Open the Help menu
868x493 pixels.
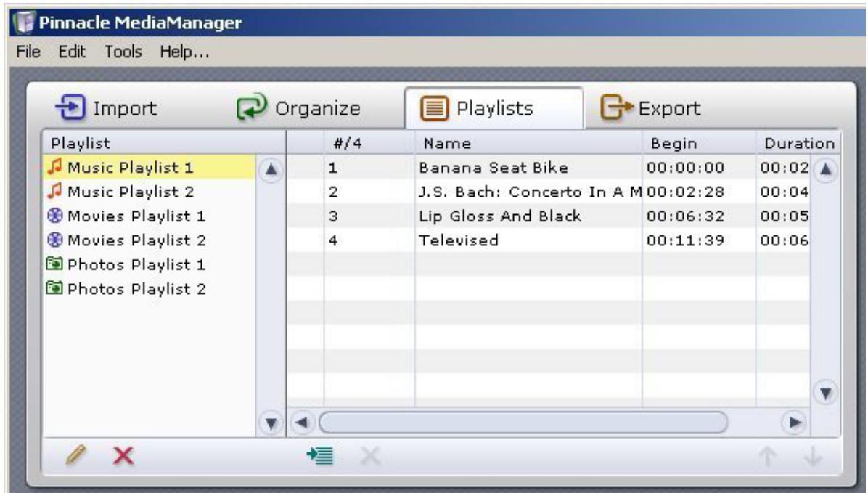pyautogui.click(x=184, y=52)
